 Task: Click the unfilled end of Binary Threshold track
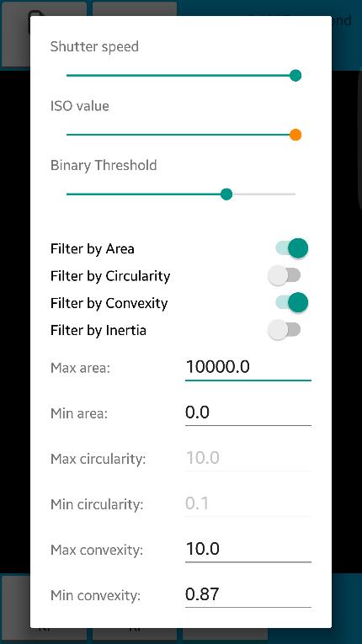coord(264,194)
